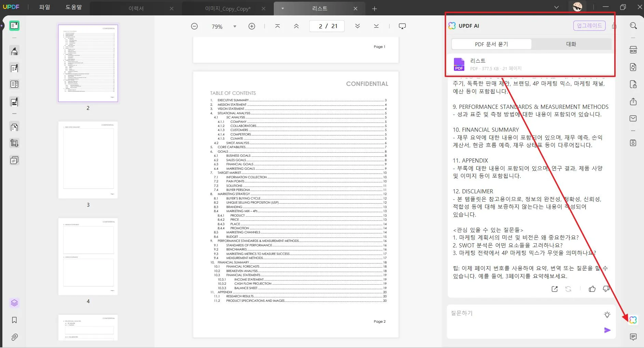Image resolution: width=644 pixels, height=348 pixels.
Task: Open the Fill & Sign tool icon
Action: coord(14,102)
